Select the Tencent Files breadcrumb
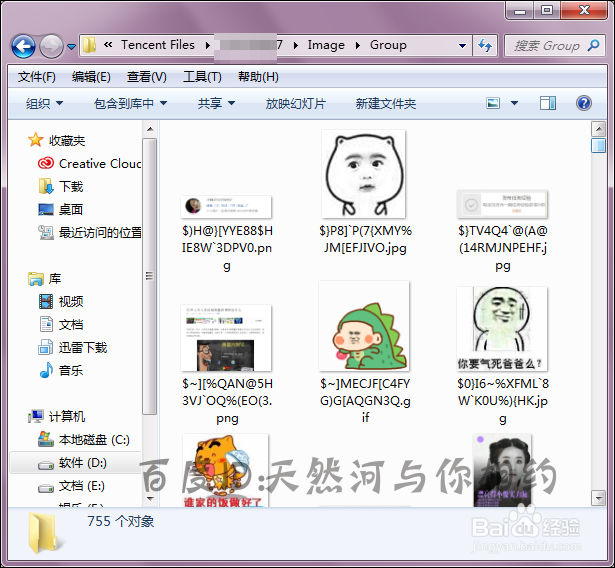Image resolution: width=615 pixels, height=568 pixels. tap(158, 45)
